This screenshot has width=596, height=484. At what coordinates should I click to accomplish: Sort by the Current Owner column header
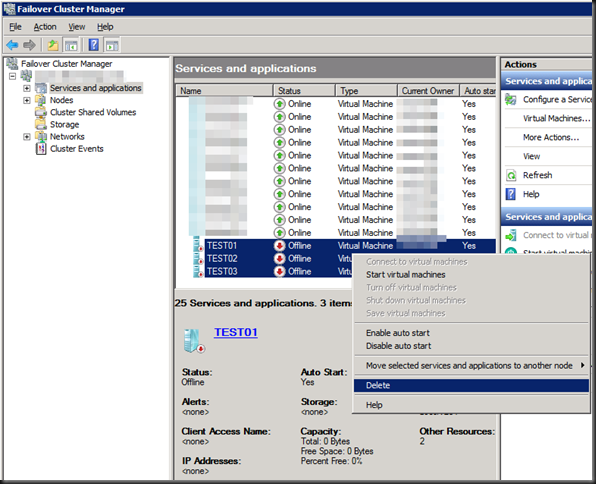click(x=428, y=91)
